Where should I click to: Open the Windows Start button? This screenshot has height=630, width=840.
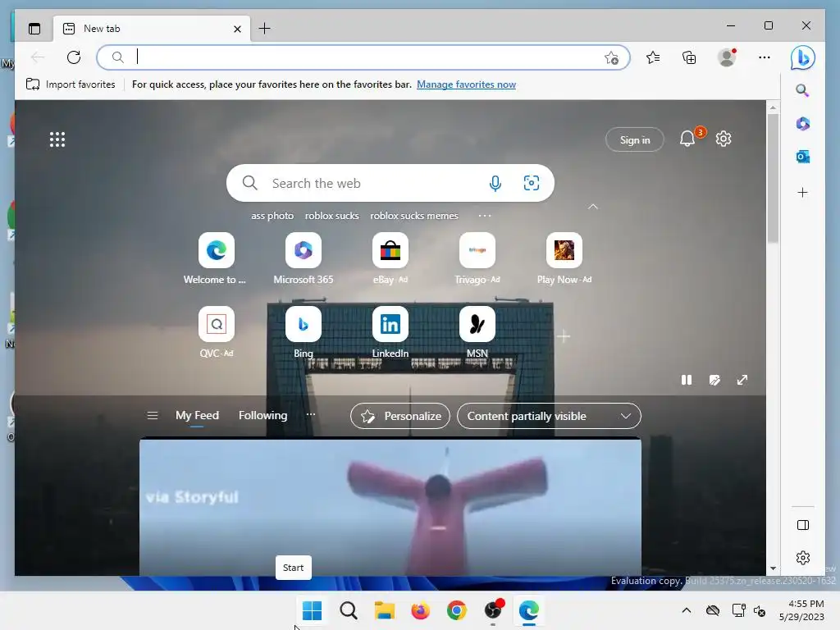(x=312, y=610)
